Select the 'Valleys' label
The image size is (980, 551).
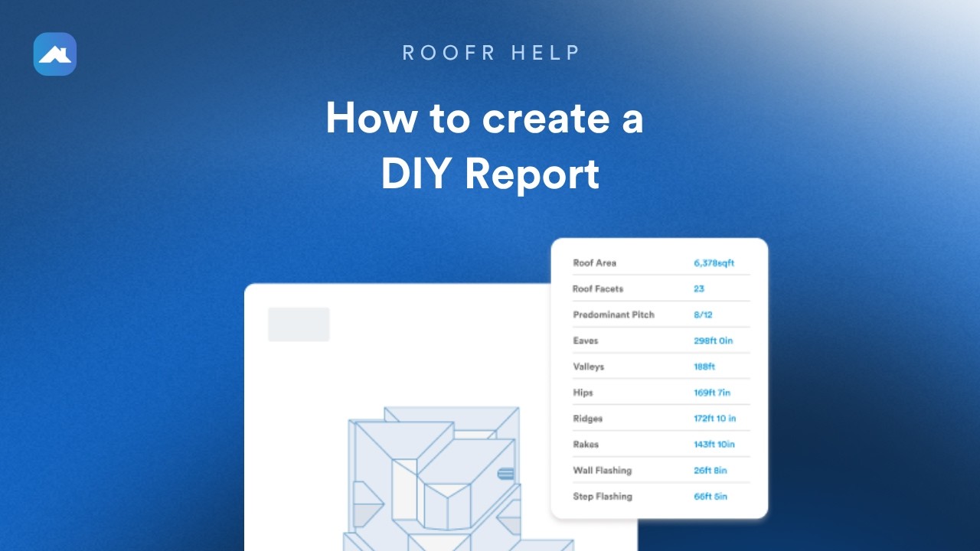(x=588, y=367)
